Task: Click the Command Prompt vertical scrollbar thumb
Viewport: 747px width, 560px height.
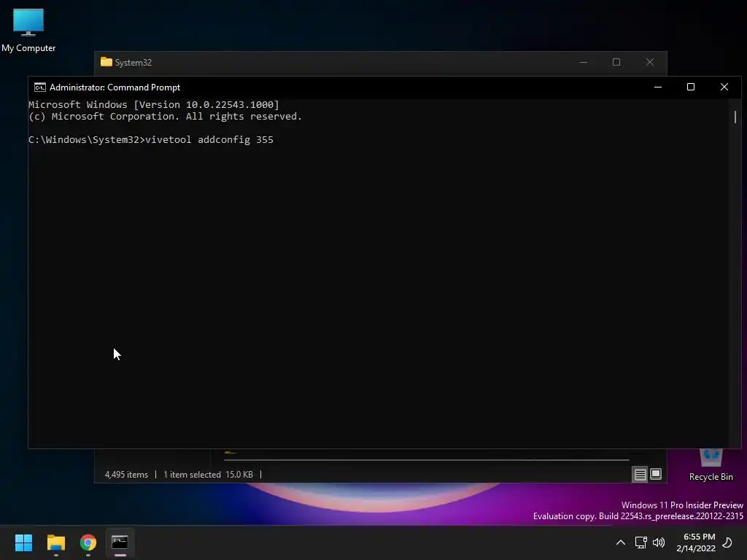Action: click(735, 117)
